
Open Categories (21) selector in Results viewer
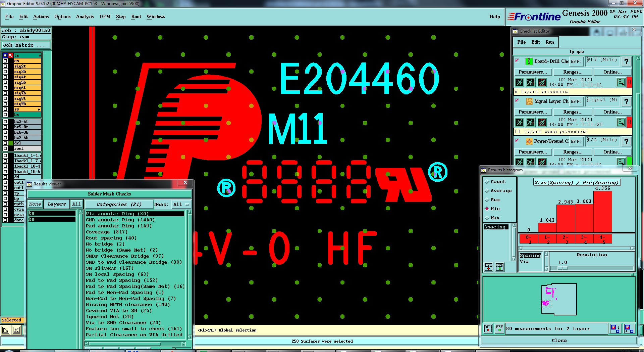tap(119, 204)
